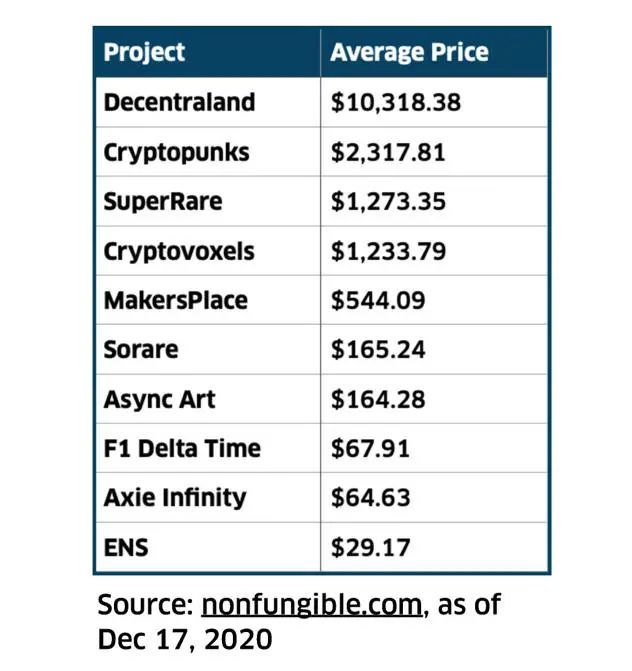Select the Cryptopunks project name
The width and height of the screenshot is (632, 671).
click(176, 153)
